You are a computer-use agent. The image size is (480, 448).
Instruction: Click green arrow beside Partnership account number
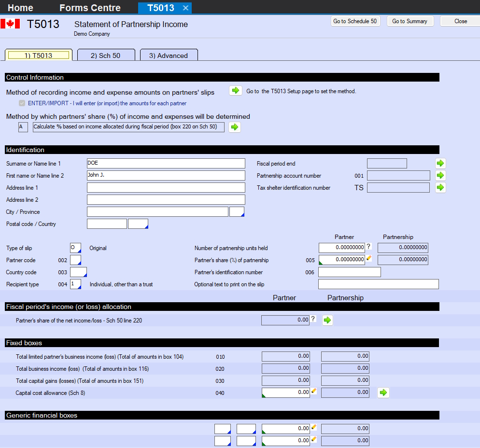click(440, 175)
